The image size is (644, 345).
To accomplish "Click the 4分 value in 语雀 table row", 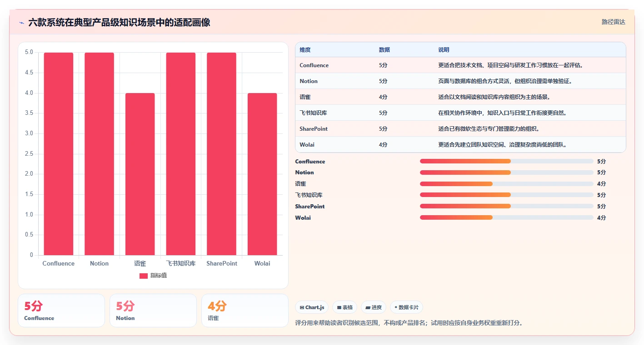I will coord(383,97).
